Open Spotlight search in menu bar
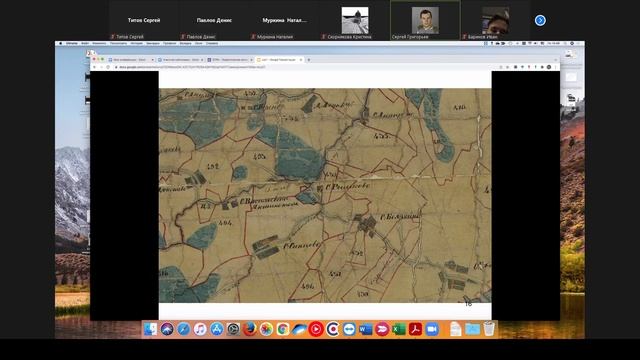 coord(566,43)
